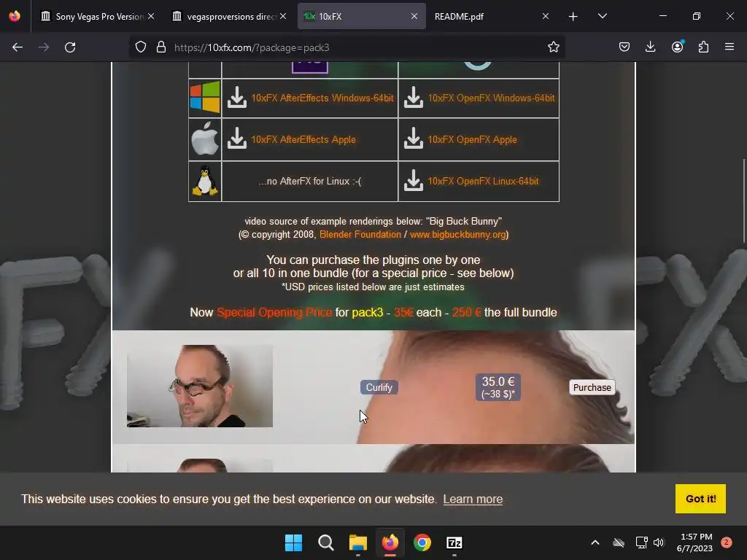Click download icon for OpenFX Windows-64bit
This screenshot has height=560, width=747.
click(x=414, y=98)
